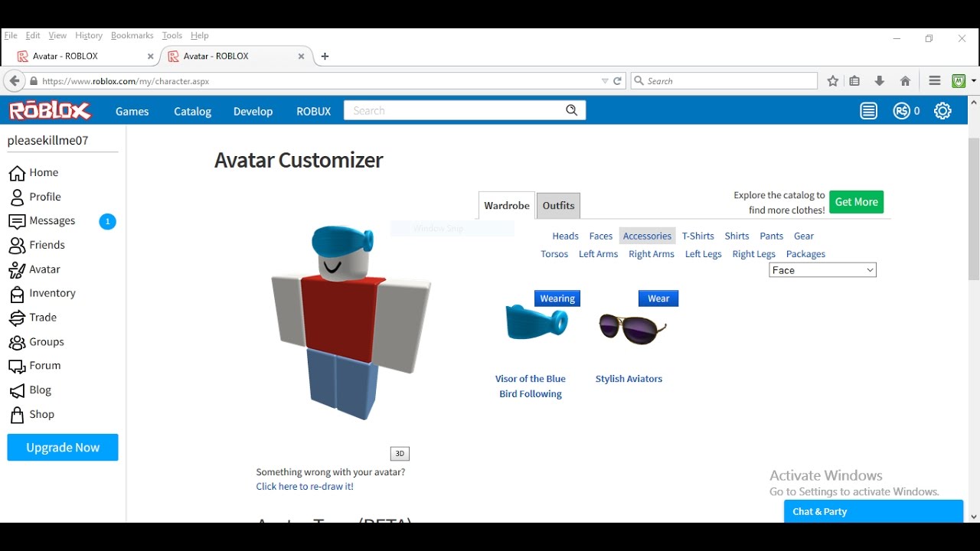The image size is (980, 551).
Task: Open a new browser tab
Action: 325,56
